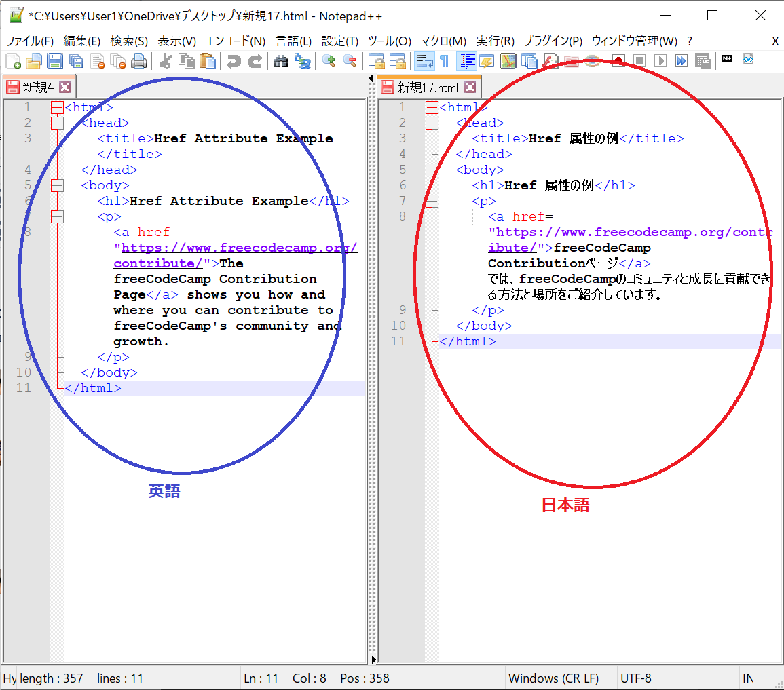Show all characters via paragraph icon

[443, 61]
